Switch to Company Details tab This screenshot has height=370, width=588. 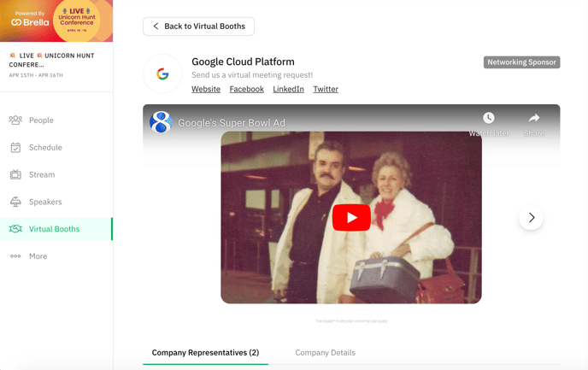[x=325, y=353]
